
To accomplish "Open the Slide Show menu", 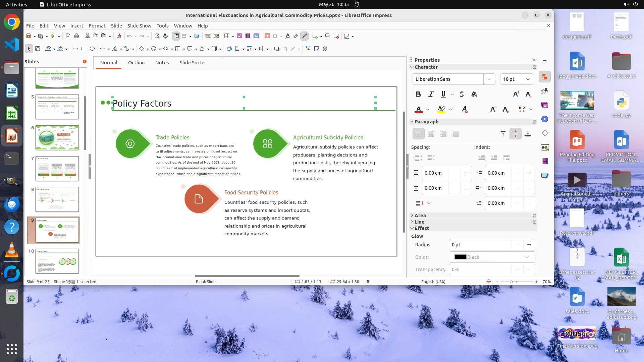I will [x=139, y=26].
